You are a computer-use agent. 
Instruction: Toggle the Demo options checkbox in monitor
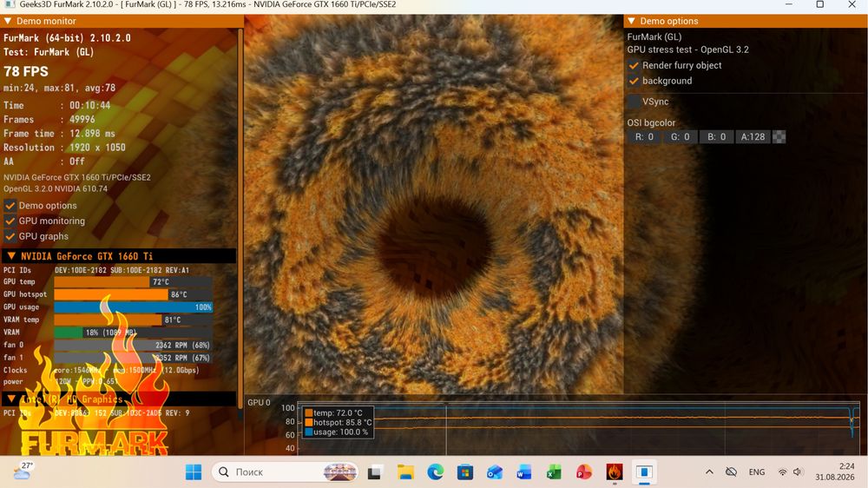10,206
